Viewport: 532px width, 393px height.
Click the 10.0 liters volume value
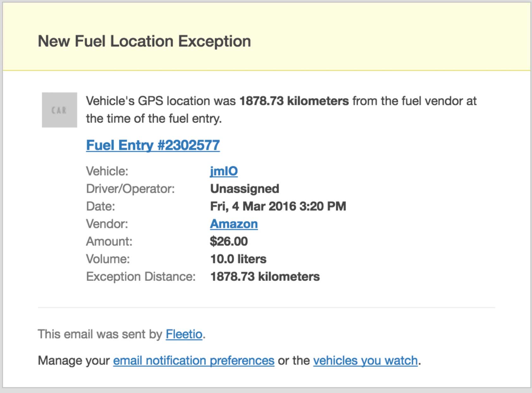point(238,259)
